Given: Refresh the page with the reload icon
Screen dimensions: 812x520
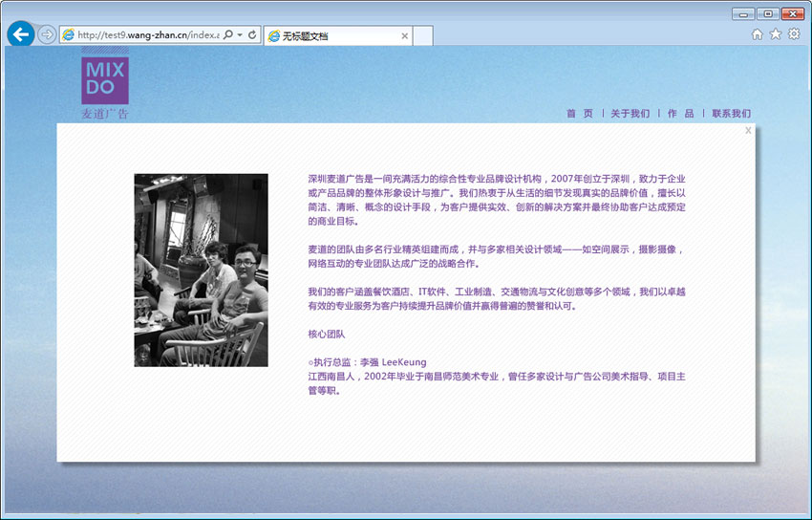Looking at the screenshot, I should (x=252, y=34).
